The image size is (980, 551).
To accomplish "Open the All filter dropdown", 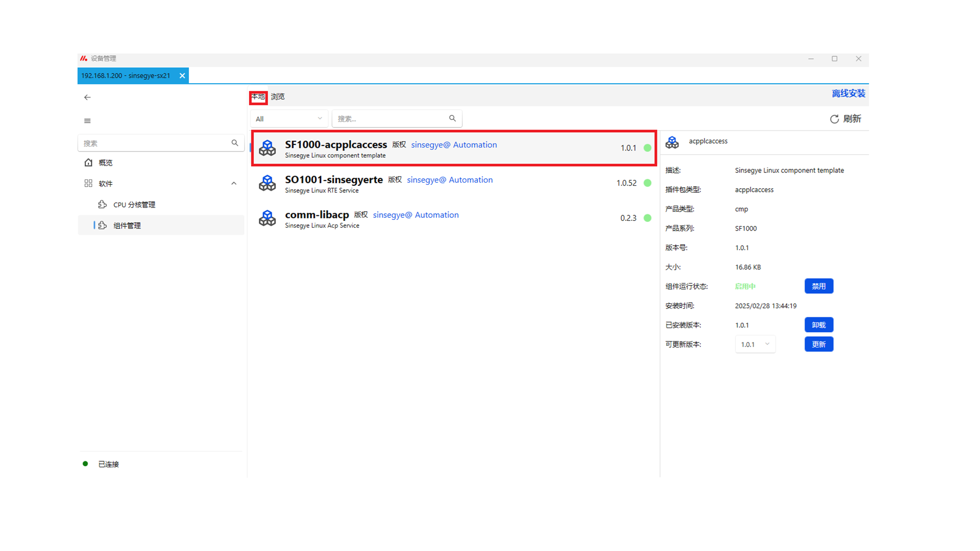I will (289, 118).
